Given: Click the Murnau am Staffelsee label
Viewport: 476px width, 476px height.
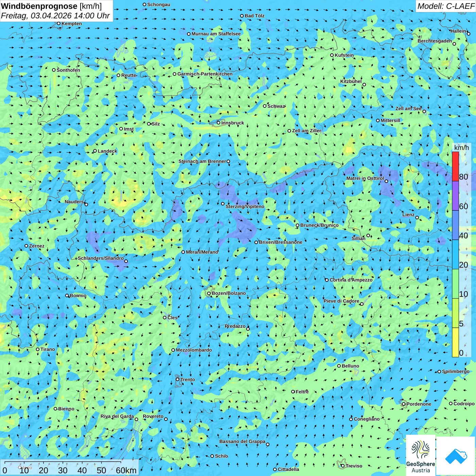Looking at the screenshot, I should pos(216,34).
